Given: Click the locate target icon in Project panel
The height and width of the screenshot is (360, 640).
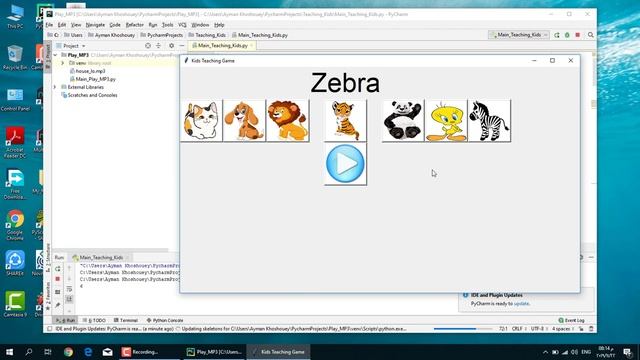Looking at the screenshot, I should tap(148, 46).
